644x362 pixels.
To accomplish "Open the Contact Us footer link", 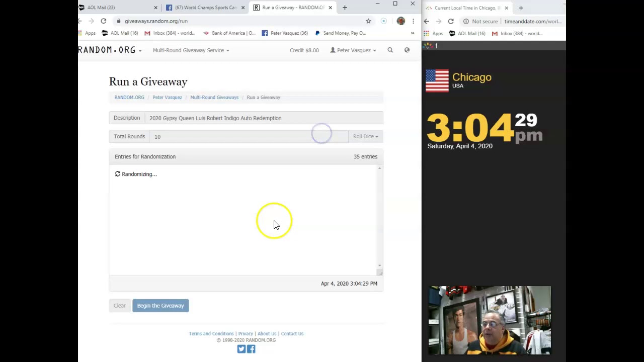I will click(x=292, y=334).
